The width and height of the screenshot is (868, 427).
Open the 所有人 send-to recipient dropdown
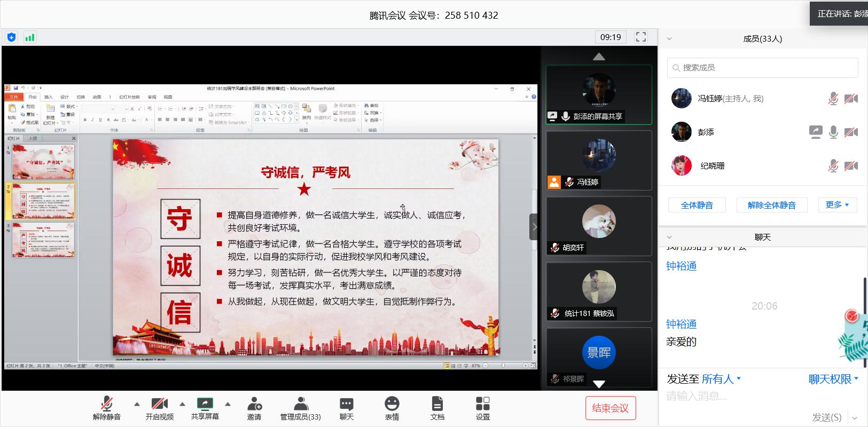click(721, 379)
